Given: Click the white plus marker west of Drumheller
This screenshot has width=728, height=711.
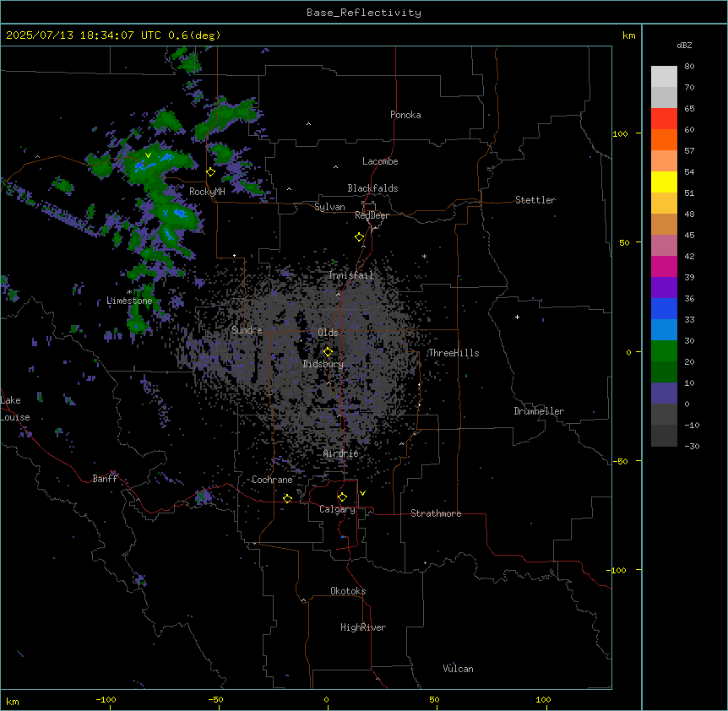Looking at the screenshot, I should click(x=517, y=317).
